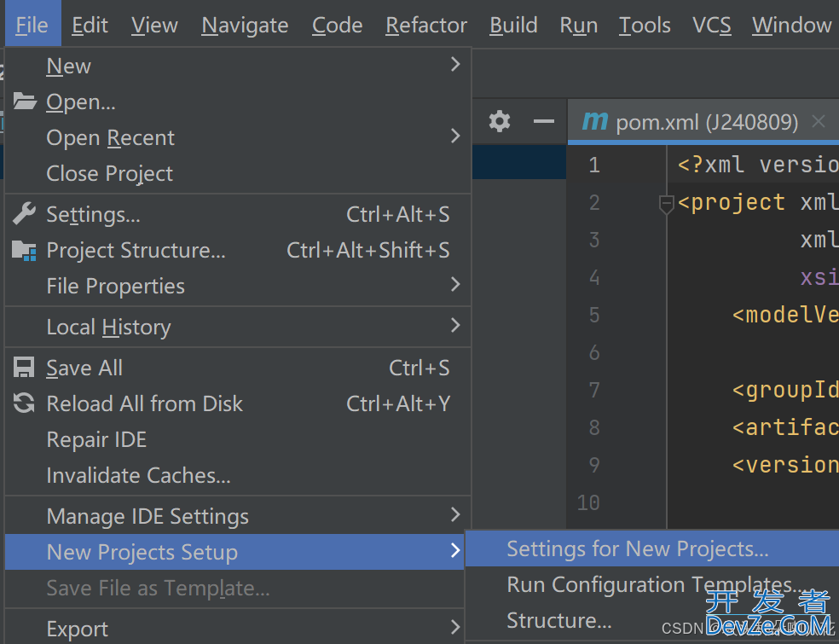Select Close Project
839x644 pixels.
(238, 173)
